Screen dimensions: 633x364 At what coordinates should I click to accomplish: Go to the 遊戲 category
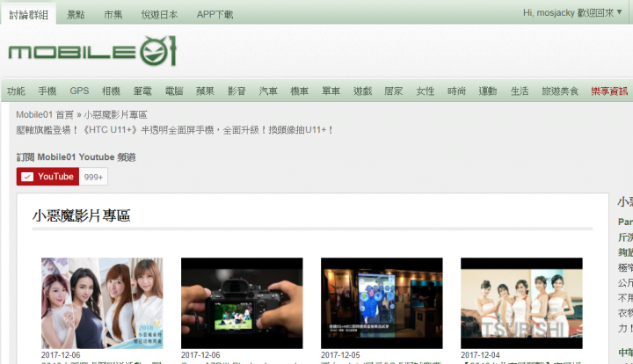point(362,91)
